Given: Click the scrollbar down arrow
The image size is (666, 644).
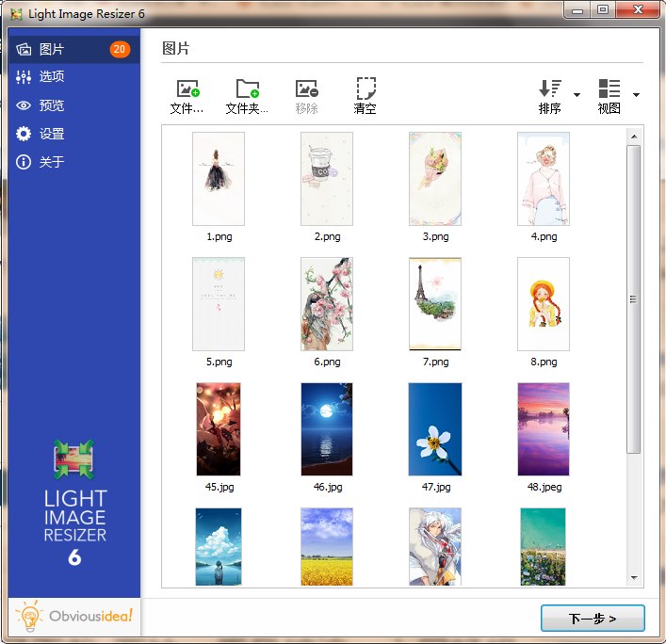Looking at the screenshot, I should 634,577.
